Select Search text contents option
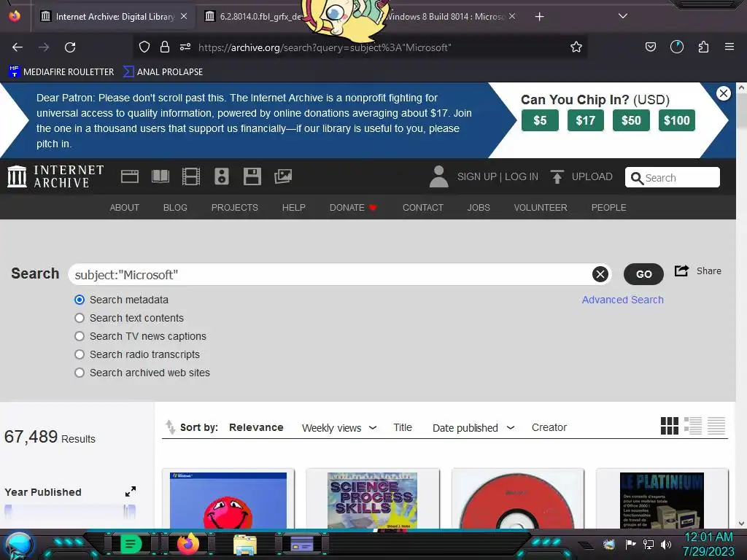The width and height of the screenshot is (747, 560). click(80, 318)
